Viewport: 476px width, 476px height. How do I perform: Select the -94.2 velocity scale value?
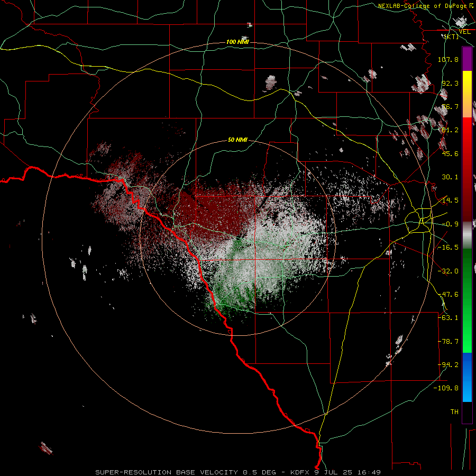[448, 365]
